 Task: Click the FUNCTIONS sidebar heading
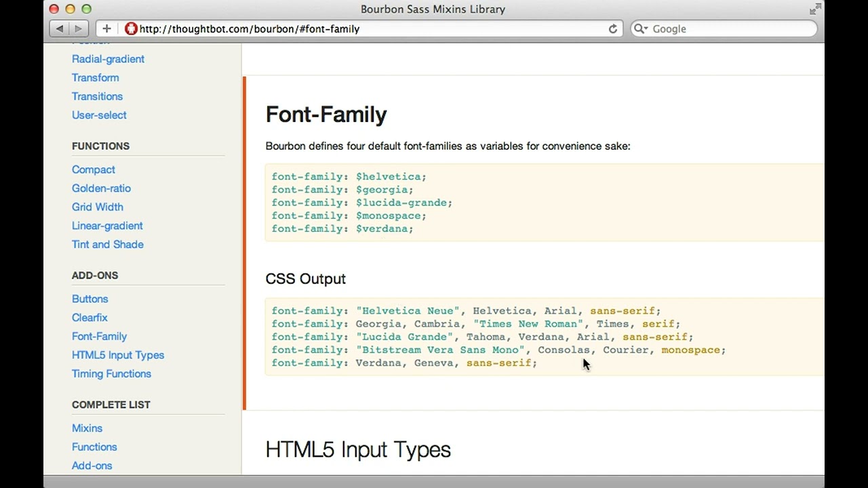point(100,146)
